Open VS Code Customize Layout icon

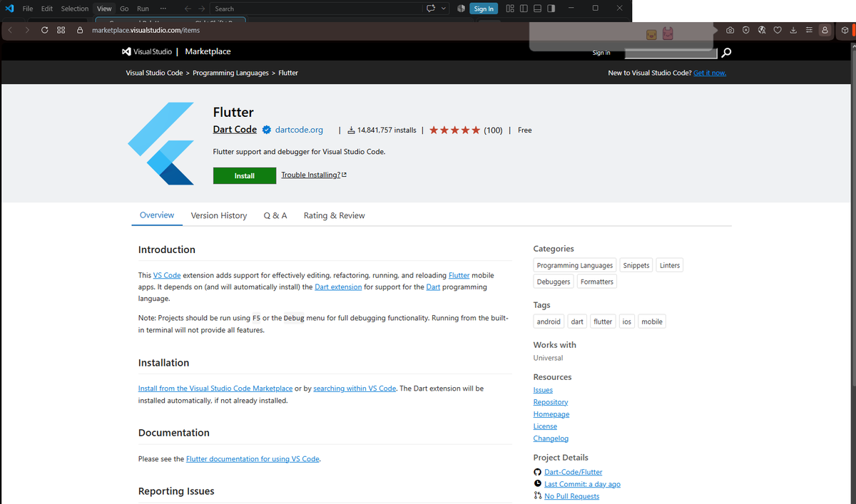[x=510, y=9]
